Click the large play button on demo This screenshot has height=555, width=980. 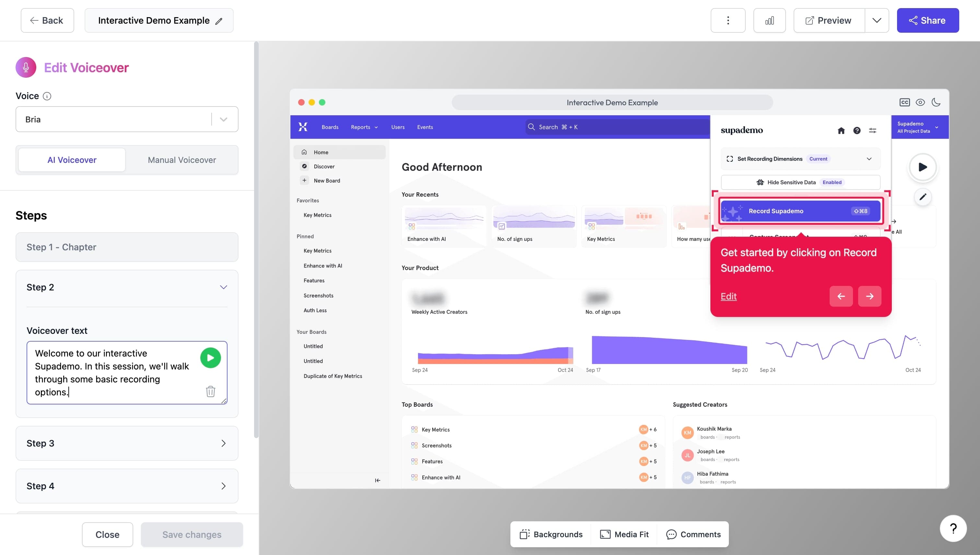tap(922, 167)
